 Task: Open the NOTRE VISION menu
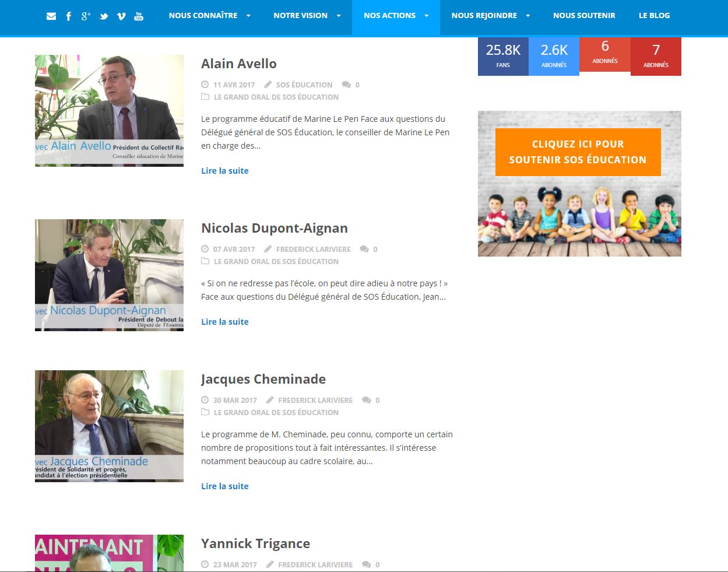click(x=300, y=16)
